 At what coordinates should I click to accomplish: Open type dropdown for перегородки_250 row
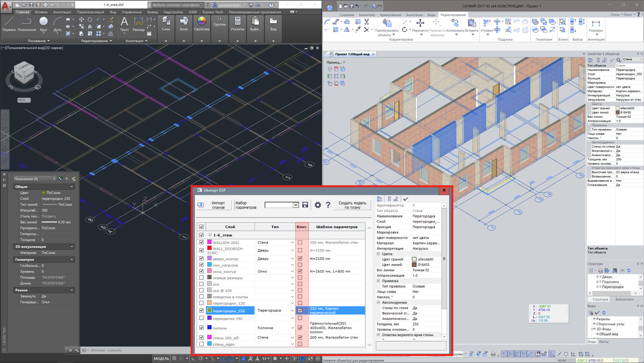(292, 311)
